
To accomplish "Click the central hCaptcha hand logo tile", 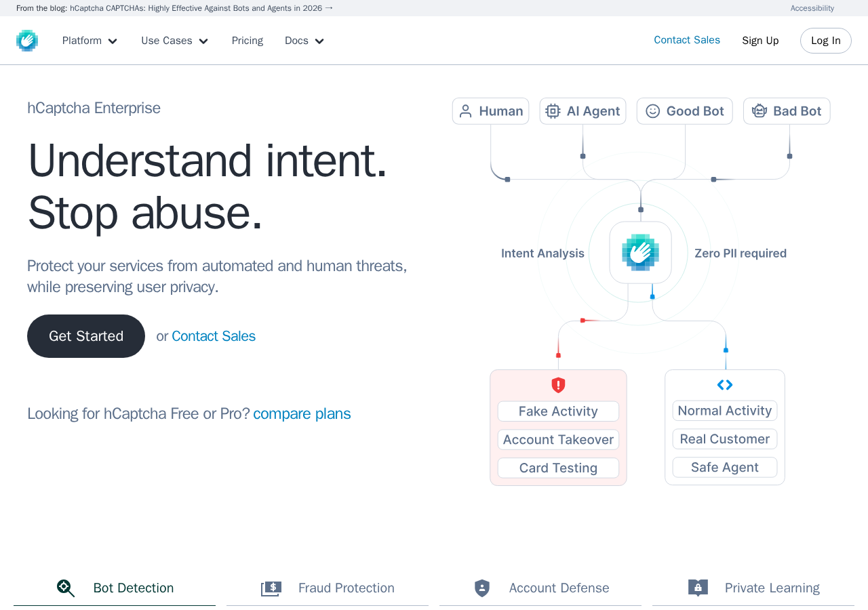I will pos(641,253).
